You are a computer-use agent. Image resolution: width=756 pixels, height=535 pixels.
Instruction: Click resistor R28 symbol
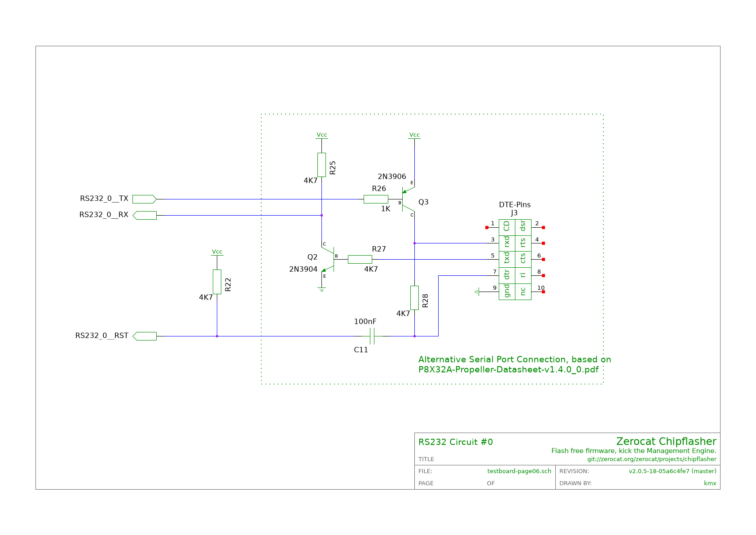[414, 297]
